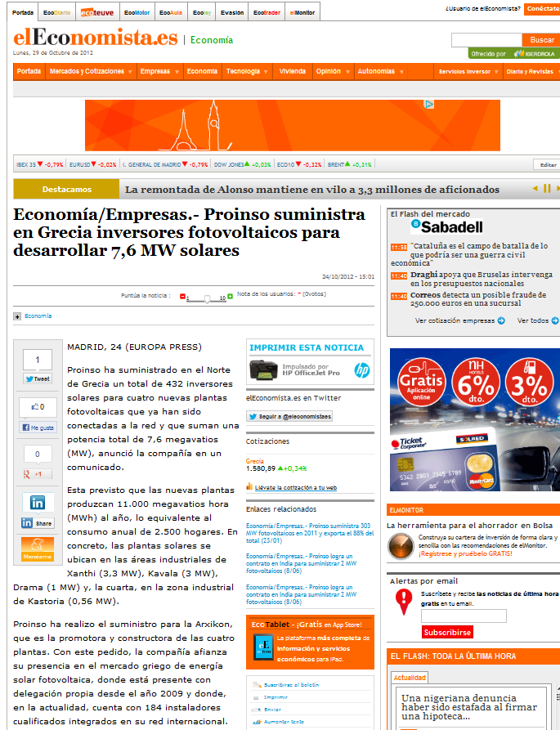Switch to the EcoMotor top tab
The width and height of the screenshot is (560, 730).
137,12
